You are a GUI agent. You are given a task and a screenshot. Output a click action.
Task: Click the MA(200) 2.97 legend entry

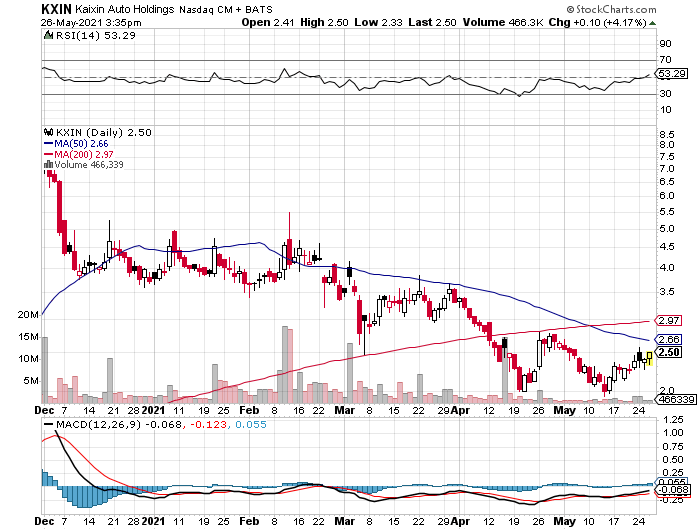pos(79,154)
